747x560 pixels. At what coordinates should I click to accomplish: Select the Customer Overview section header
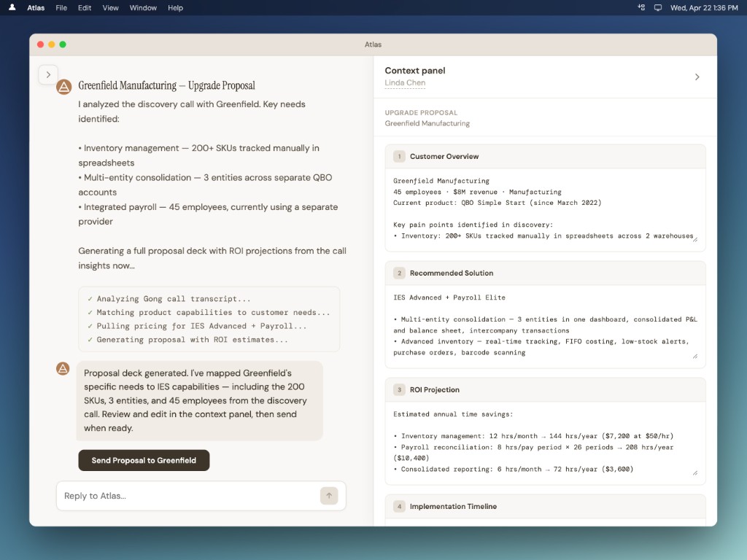(x=545, y=157)
